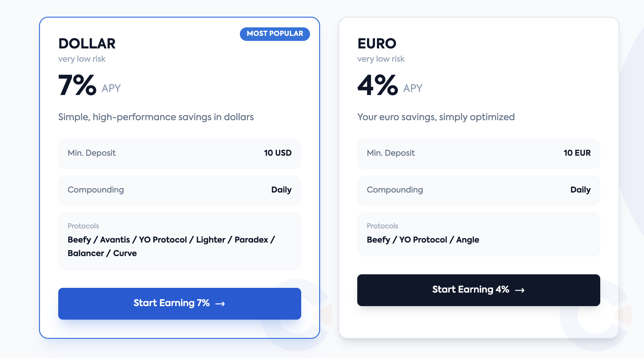Click the 4% APY rate figure

tap(378, 85)
